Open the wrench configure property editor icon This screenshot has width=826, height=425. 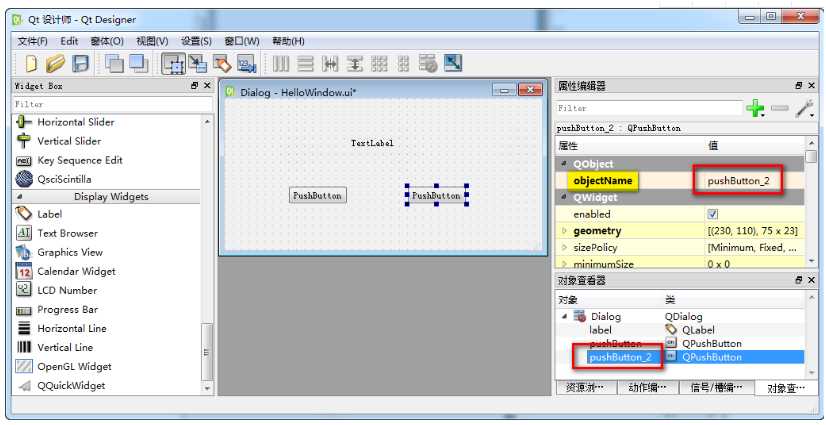pos(804,108)
